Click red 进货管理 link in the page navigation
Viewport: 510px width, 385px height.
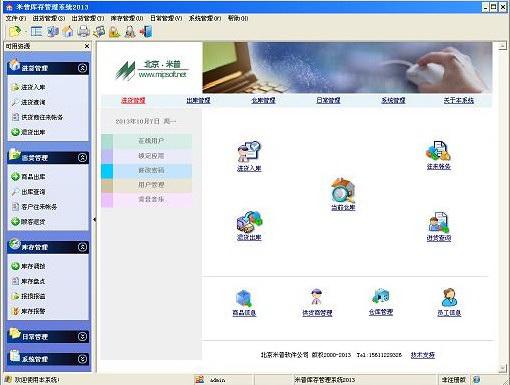[133, 100]
